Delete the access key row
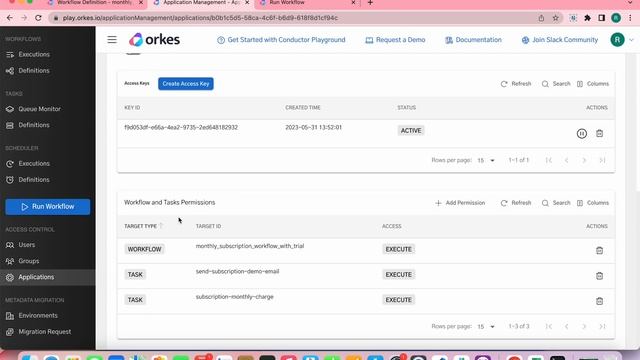Image resolution: width=640 pixels, height=360 pixels. (x=599, y=133)
